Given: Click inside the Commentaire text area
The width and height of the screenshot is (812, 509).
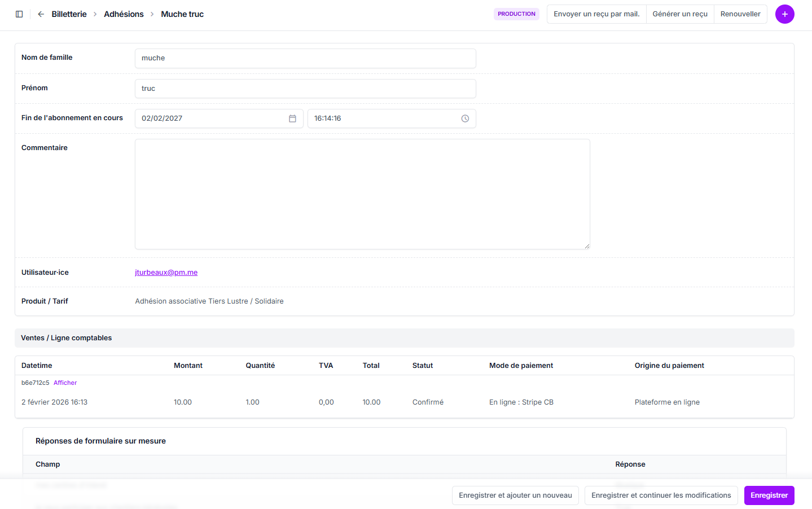Looking at the screenshot, I should 362,194.
